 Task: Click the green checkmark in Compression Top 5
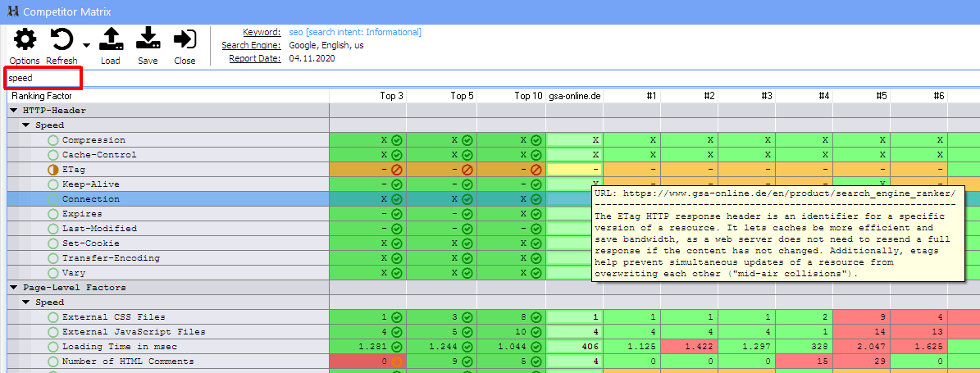(467, 140)
